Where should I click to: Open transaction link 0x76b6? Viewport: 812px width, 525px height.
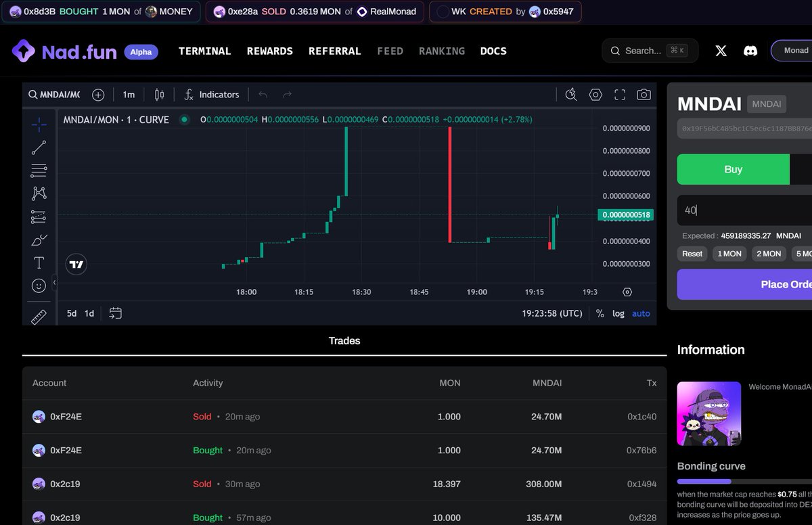pos(641,451)
